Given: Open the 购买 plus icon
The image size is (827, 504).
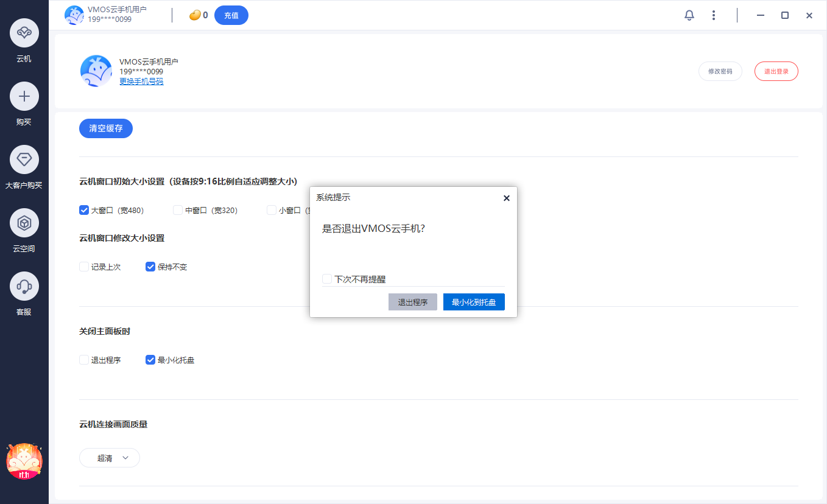Looking at the screenshot, I should [24, 96].
